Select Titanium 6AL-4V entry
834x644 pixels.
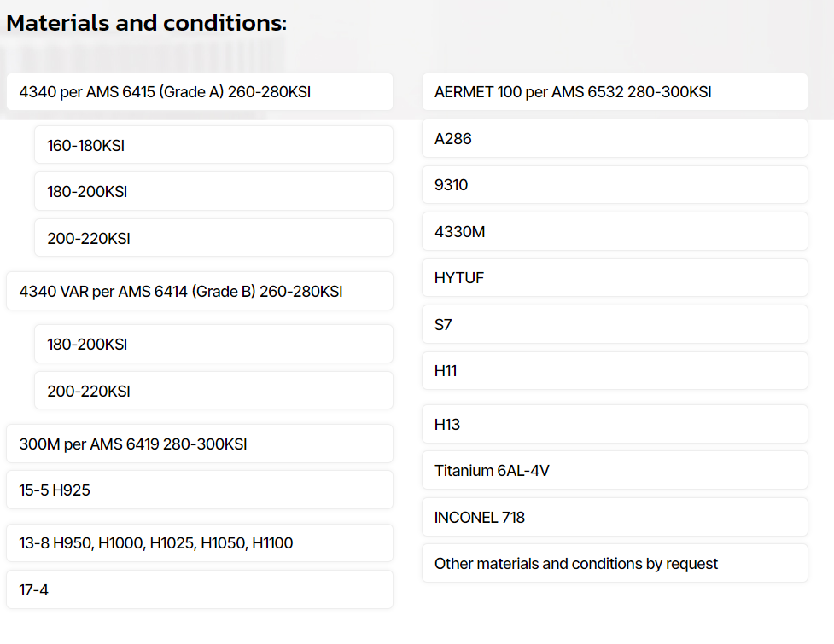click(x=615, y=470)
